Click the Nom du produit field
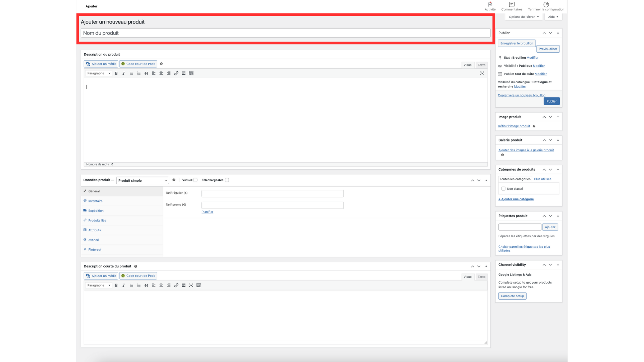The height and width of the screenshot is (362, 644). [x=285, y=33]
